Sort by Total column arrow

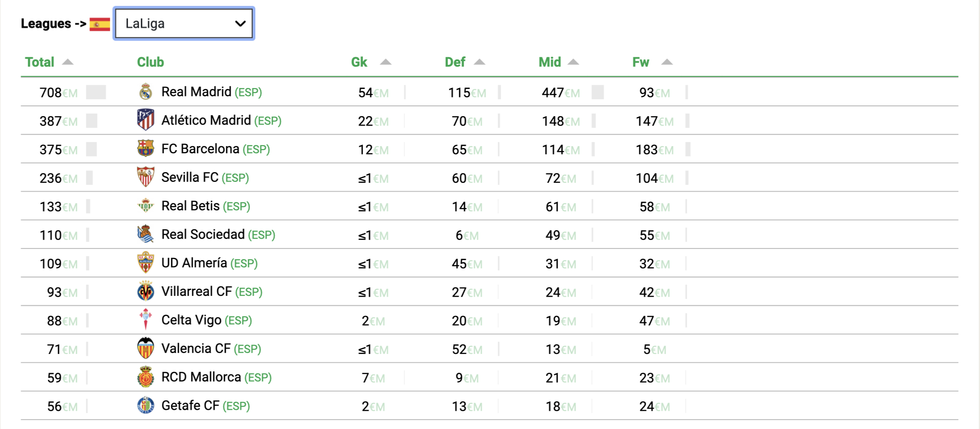point(68,62)
